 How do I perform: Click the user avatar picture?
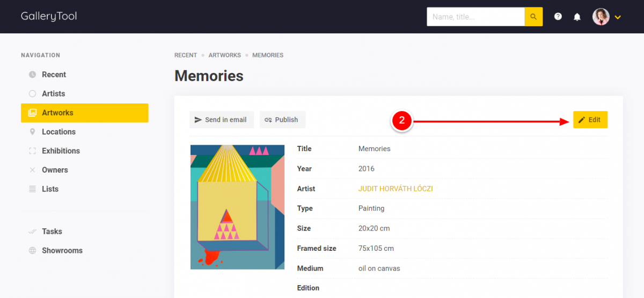[601, 17]
